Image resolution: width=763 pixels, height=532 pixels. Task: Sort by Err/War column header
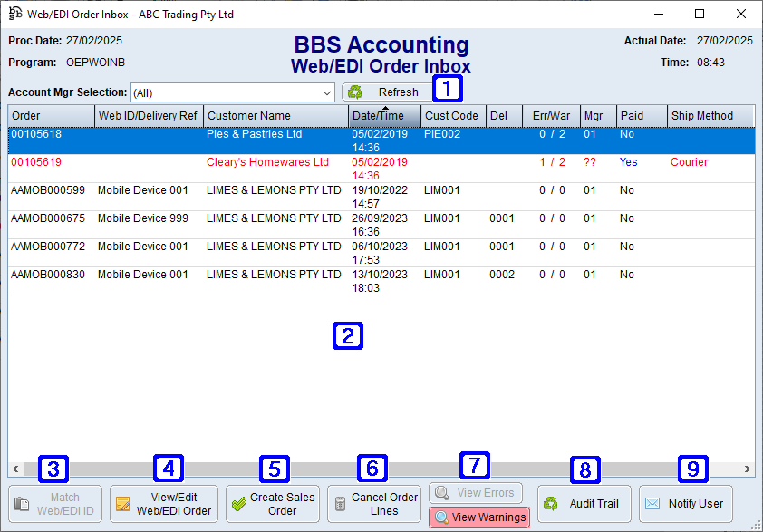[x=551, y=116]
